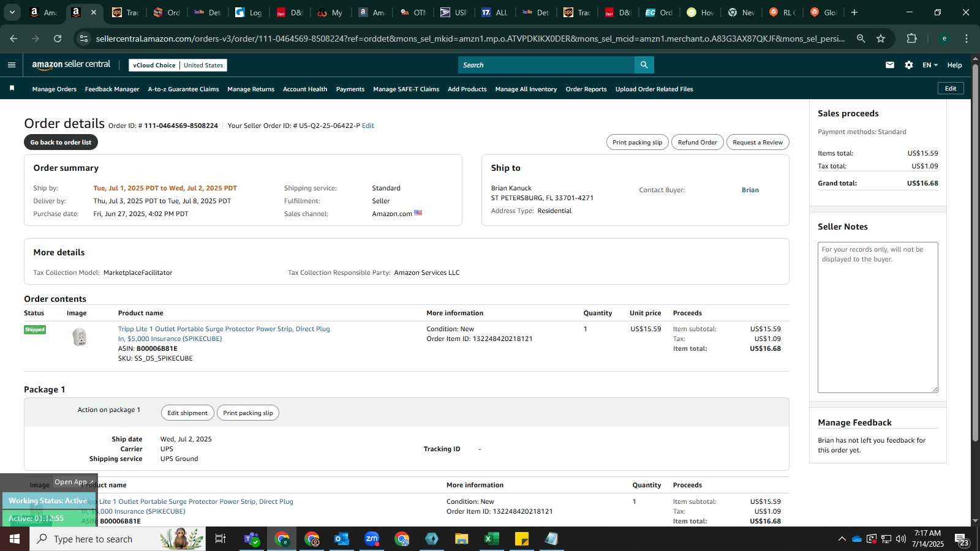Click the product thumbnail in Order contents
The height and width of the screenshot is (551, 980).
pyautogui.click(x=79, y=337)
